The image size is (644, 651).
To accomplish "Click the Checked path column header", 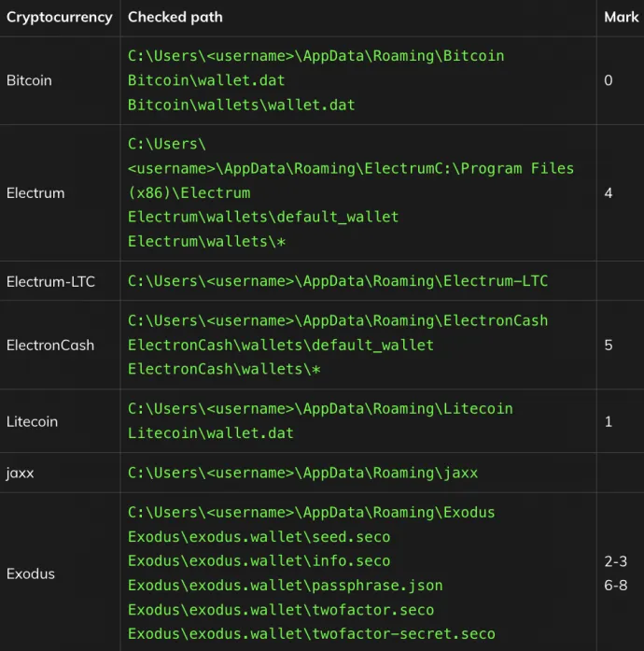I will coord(175,17).
